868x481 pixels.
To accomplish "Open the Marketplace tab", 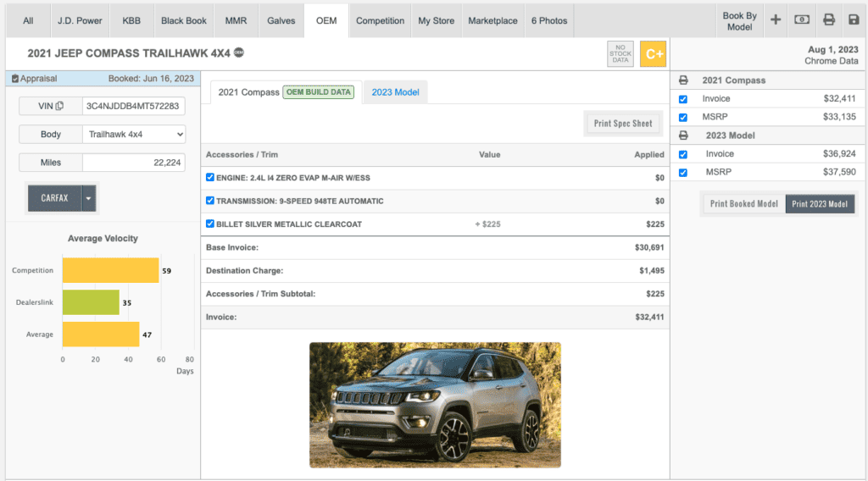I will (492, 20).
